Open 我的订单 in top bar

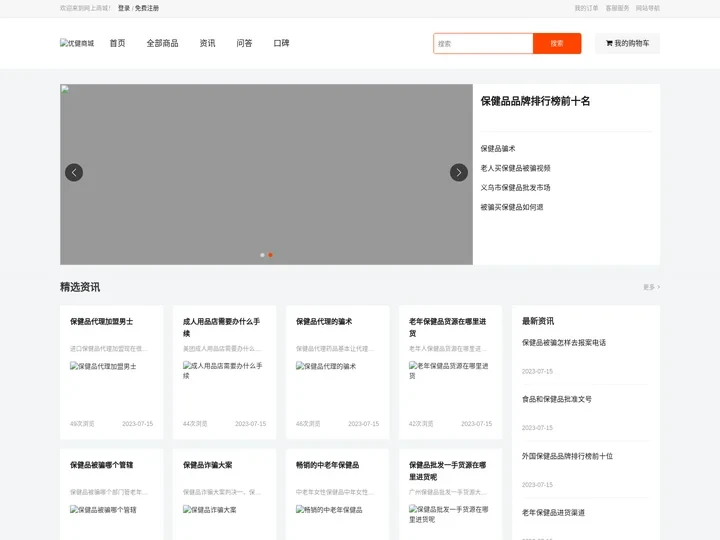pyautogui.click(x=586, y=8)
